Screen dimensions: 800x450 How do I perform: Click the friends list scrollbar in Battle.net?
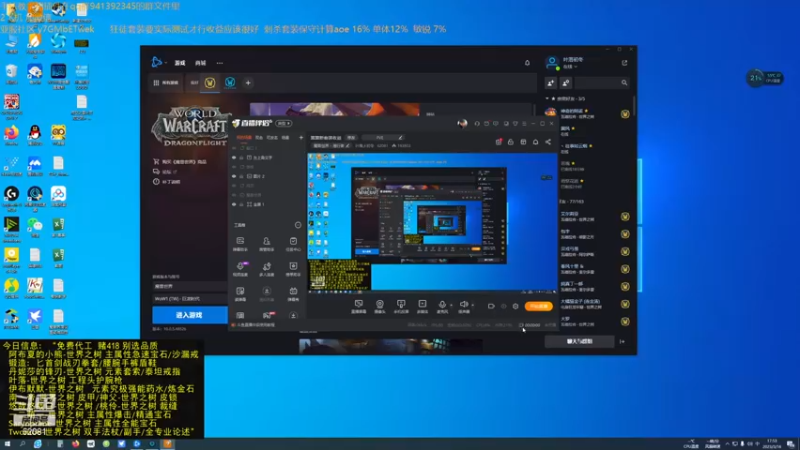click(x=634, y=107)
